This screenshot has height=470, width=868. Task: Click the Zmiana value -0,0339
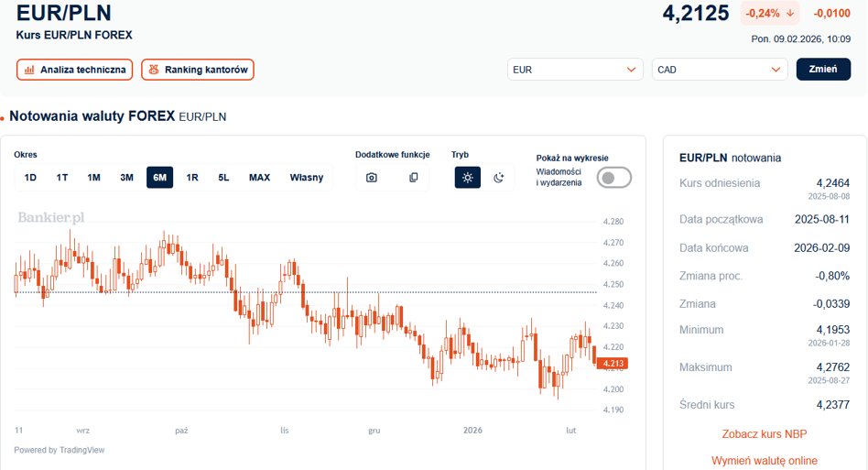[830, 304]
